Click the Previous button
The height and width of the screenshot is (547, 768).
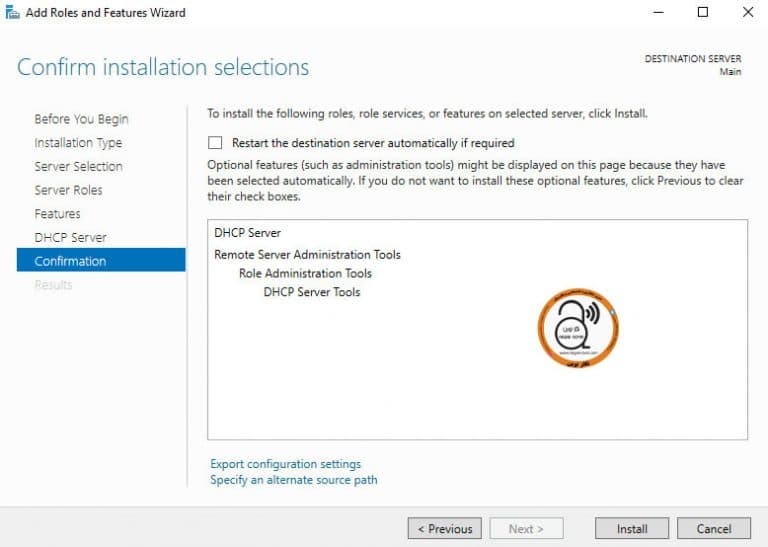click(444, 529)
